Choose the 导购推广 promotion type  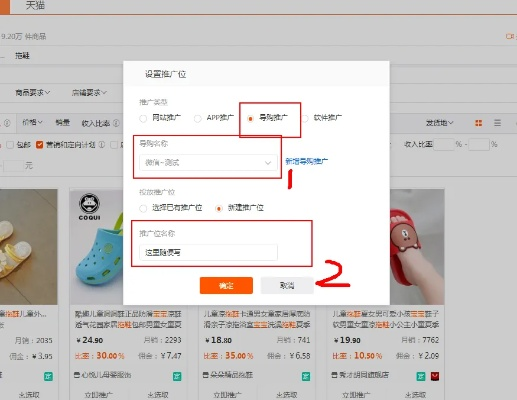click(x=250, y=118)
